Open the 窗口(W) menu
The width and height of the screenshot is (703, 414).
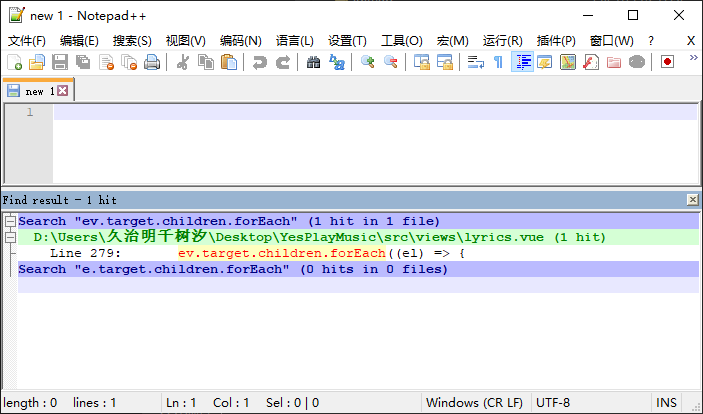pyautogui.click(x=612, y=41)
